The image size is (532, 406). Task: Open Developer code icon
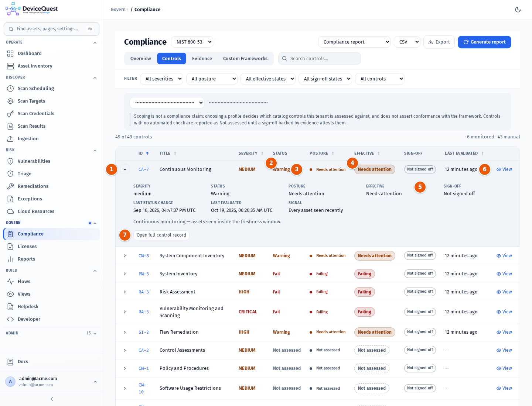(x=10, y=319)
